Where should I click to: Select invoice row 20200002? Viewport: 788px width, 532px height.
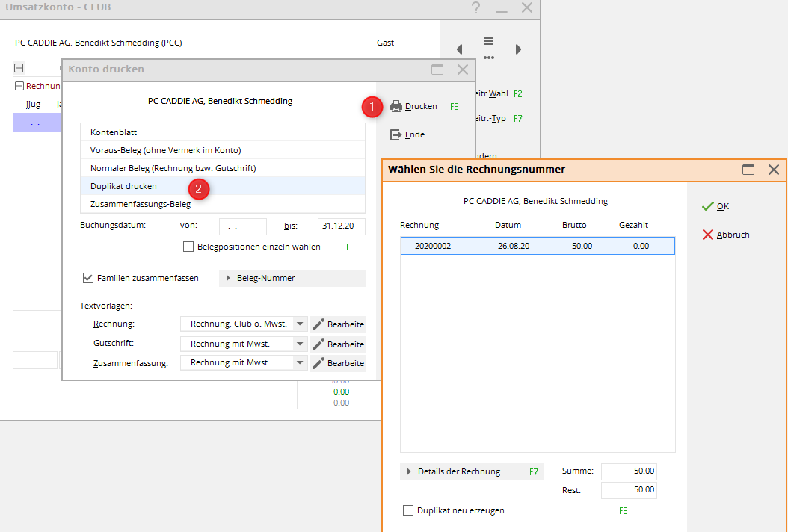coord(537,246)
